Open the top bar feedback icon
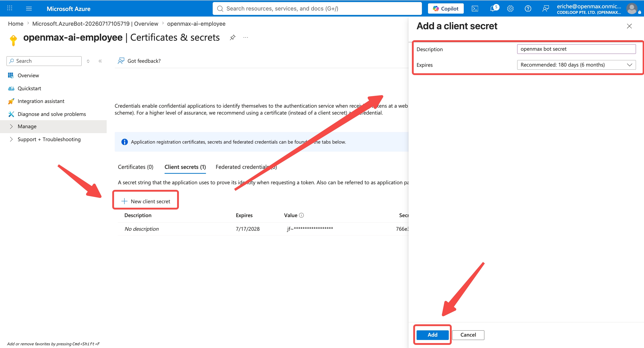This screenshot has width=644, height=348. pos(546,9)
